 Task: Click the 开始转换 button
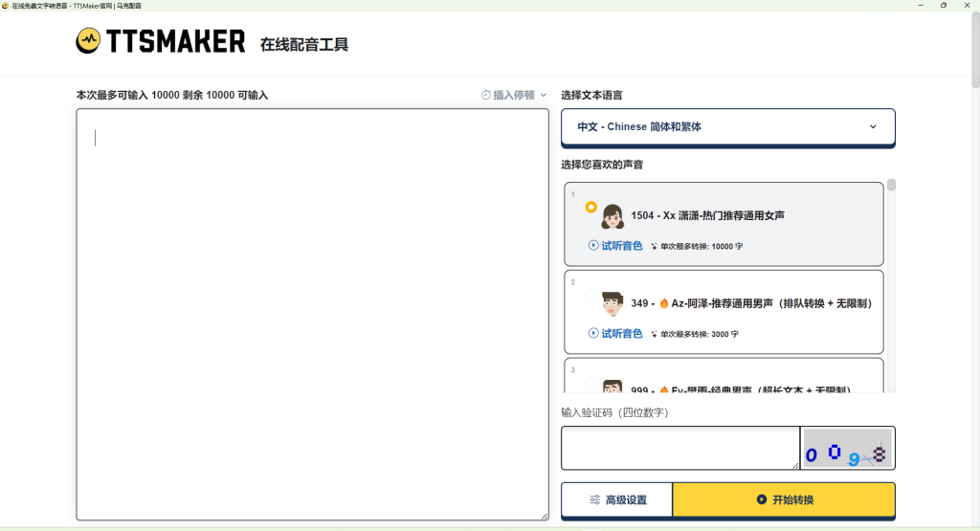click(784, 499)
